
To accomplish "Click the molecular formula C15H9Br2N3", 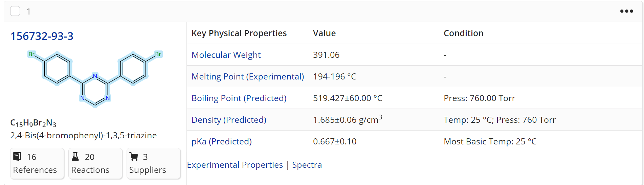I will click(33, 123).
